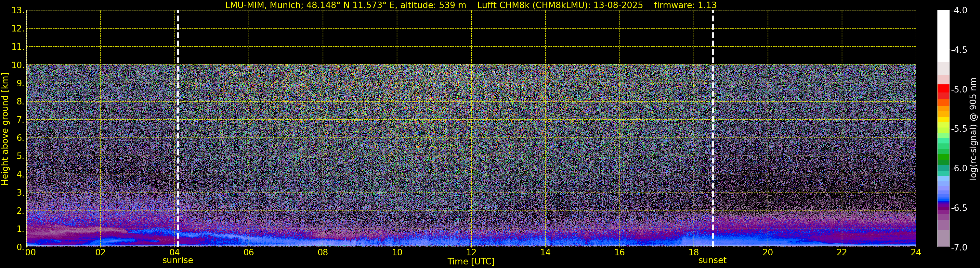Click the '7.' height axis tick label
Screen dimensions: 980x268
click(x=20, y=120)
